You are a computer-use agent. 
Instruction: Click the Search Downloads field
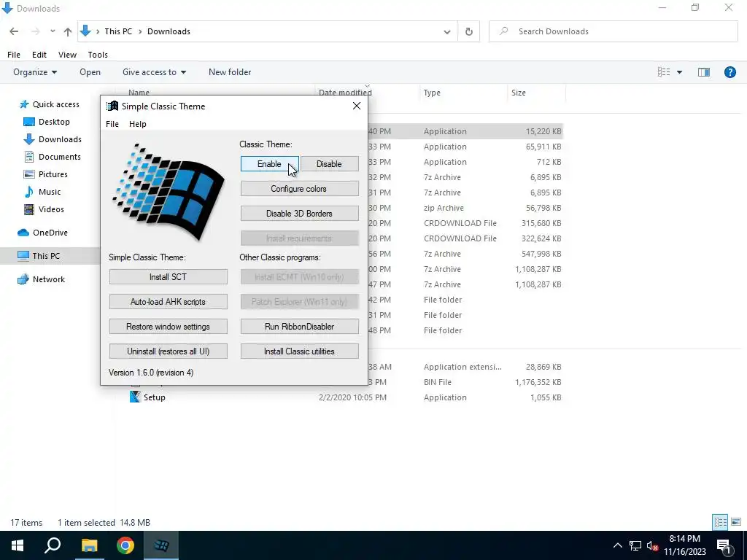click(x=613, y=31)
